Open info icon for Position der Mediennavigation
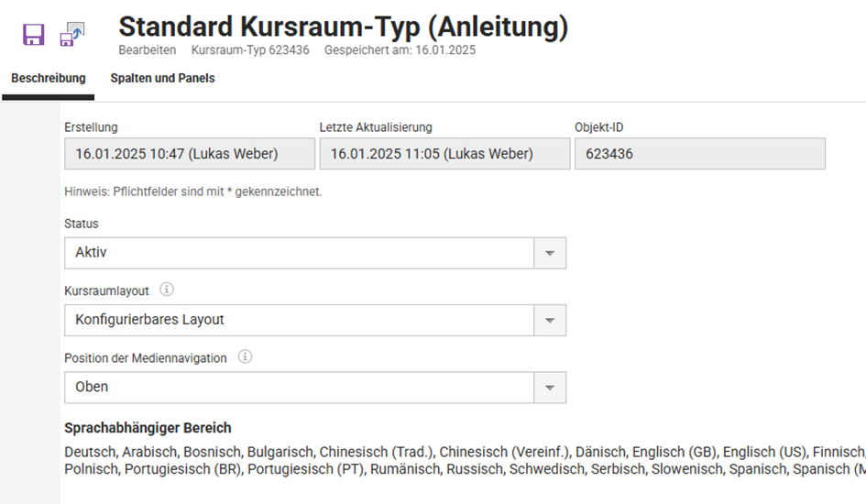 click(245, 357)
